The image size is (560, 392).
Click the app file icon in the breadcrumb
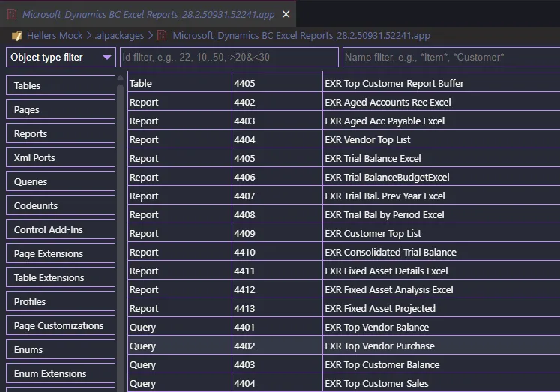[x=162, y=36]
